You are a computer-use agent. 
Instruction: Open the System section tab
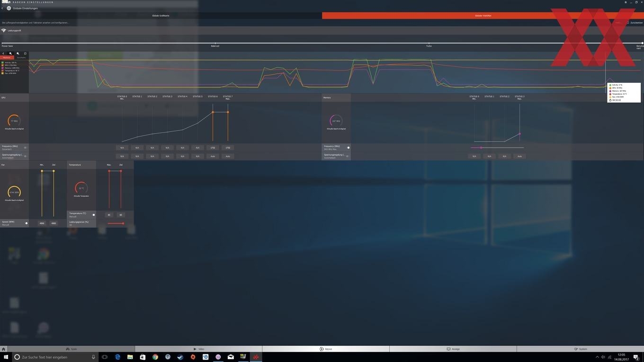coord(581,349)
